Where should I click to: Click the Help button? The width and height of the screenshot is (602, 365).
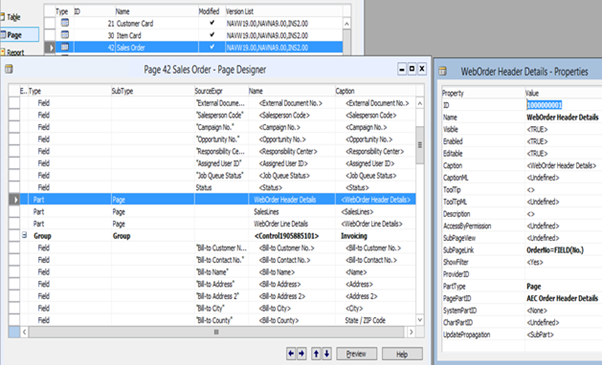[402, 354]
